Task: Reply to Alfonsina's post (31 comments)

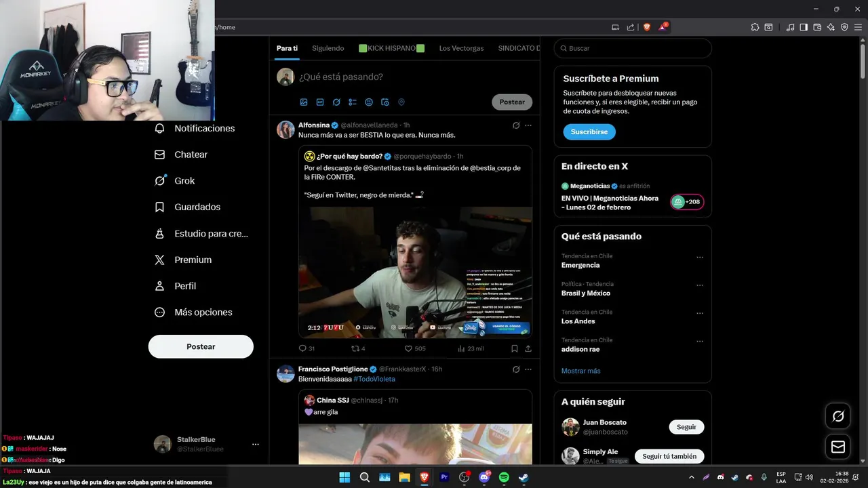Action: (307, 348)
